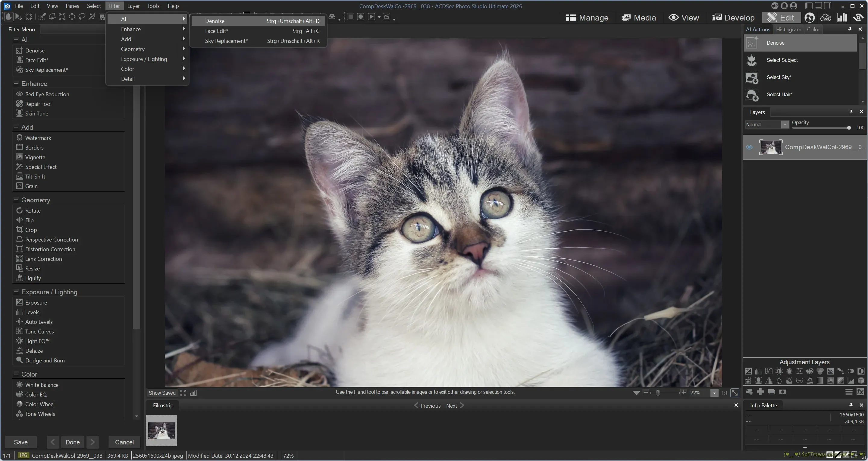Select the Magic Wand selection tool
The image size is (868, 461).
[x=92, y=17]
